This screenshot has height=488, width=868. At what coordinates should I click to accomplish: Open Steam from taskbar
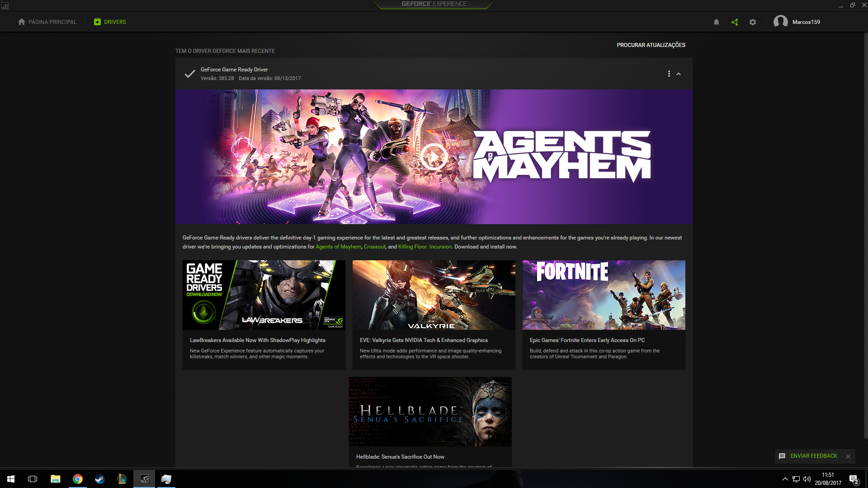pyautogui.click(x=99, y=479)
